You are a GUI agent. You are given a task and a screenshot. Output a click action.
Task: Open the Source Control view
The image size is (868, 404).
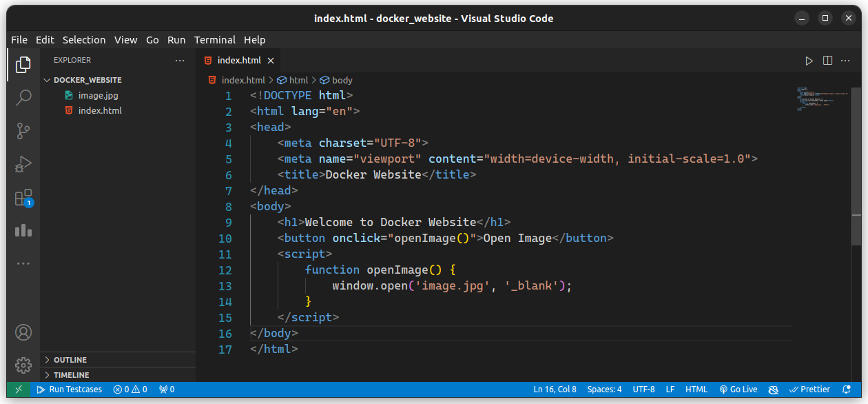point(23,131)
